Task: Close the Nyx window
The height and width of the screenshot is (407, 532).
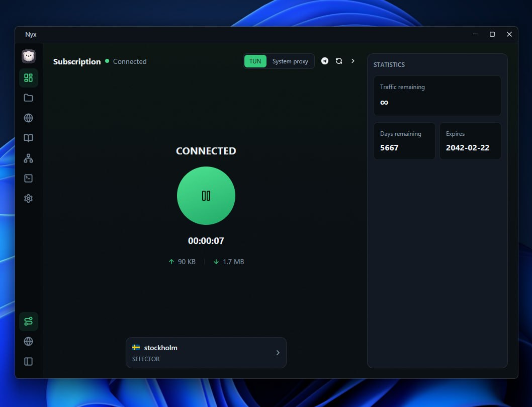Action: [509, 34]
